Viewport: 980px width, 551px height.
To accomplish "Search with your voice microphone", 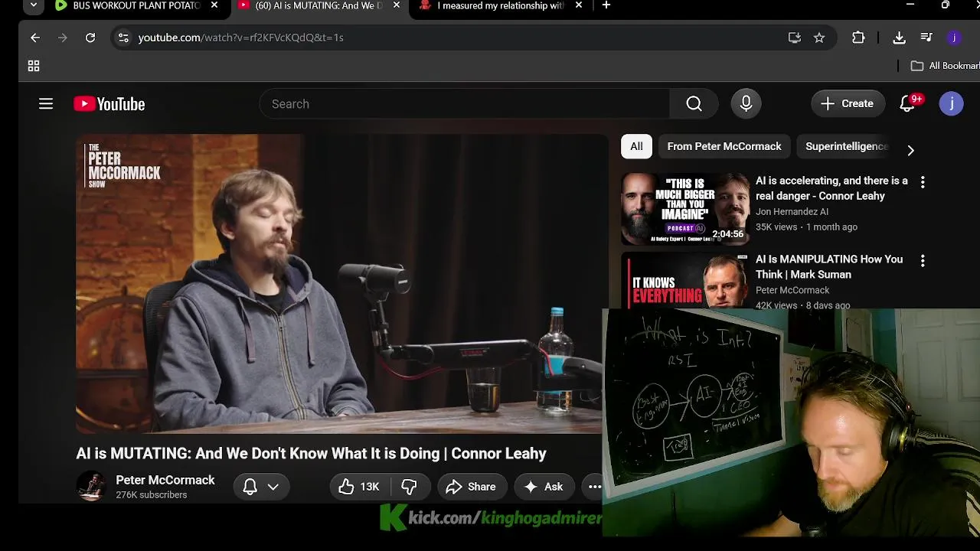I will point(746,104).
